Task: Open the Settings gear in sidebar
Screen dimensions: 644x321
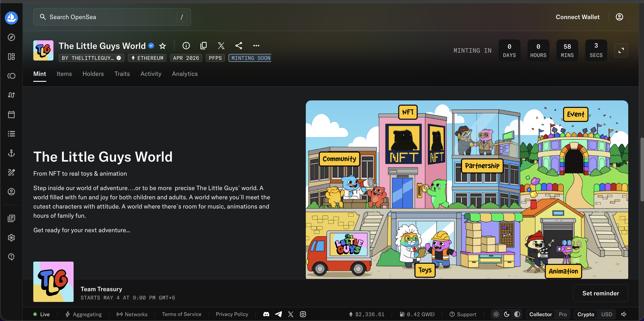Action: click(11, 237)
